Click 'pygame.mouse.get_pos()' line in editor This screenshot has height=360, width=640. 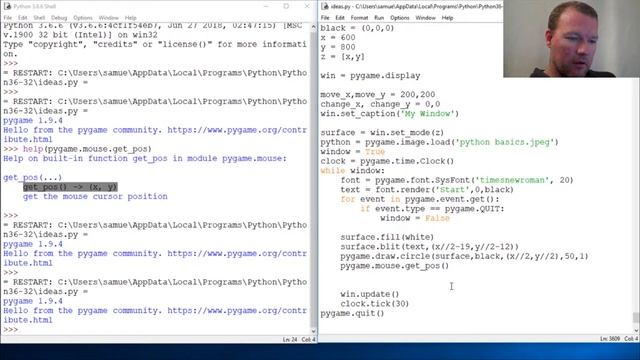[395, 266]
